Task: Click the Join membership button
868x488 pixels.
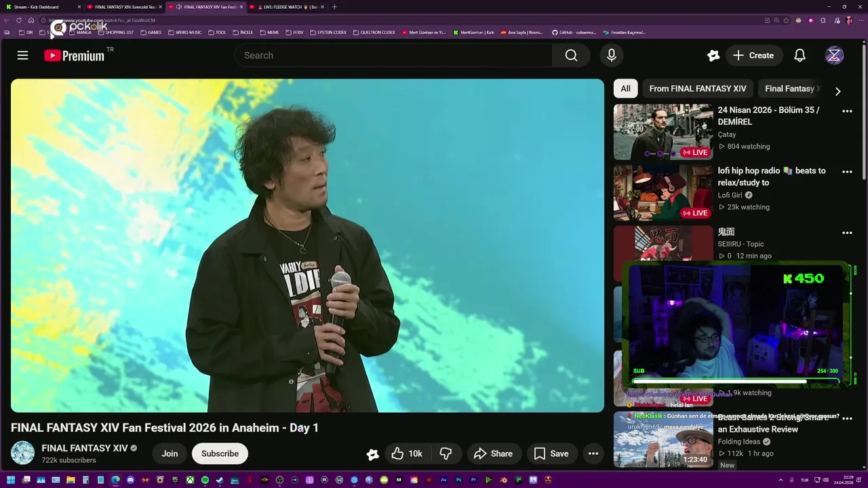Action: 170,453
